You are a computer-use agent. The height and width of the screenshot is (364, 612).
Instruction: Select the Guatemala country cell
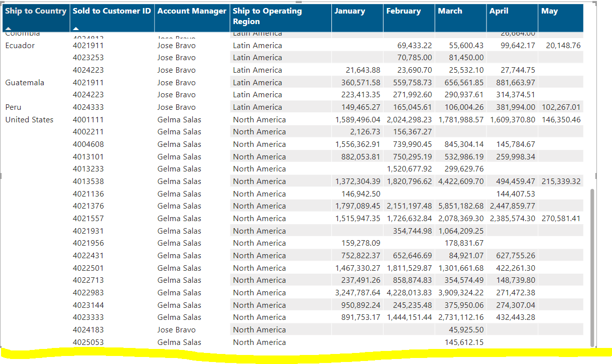click(x=25, y=83)
